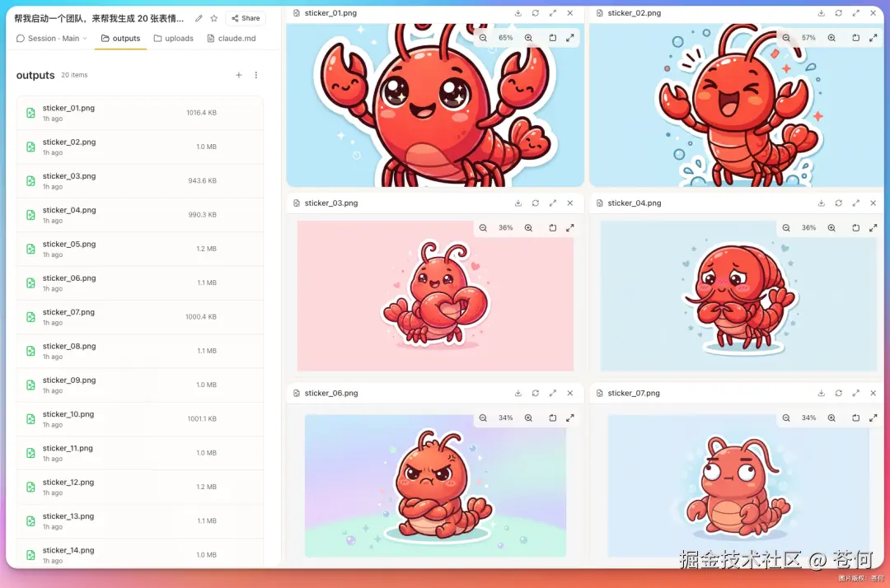Select sticker_12.png in file list
Viewport: 890px width, 588px height.
point(139,487)
